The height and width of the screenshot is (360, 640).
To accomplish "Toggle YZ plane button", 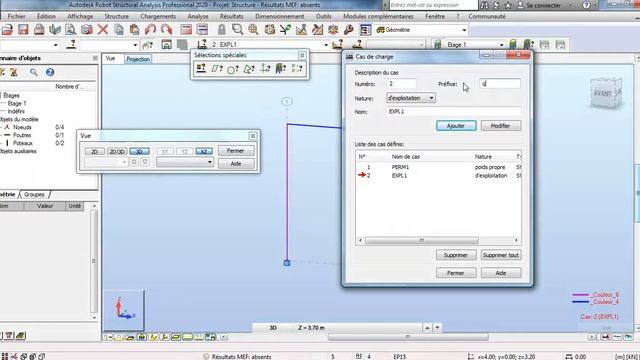I will point(184,151).
